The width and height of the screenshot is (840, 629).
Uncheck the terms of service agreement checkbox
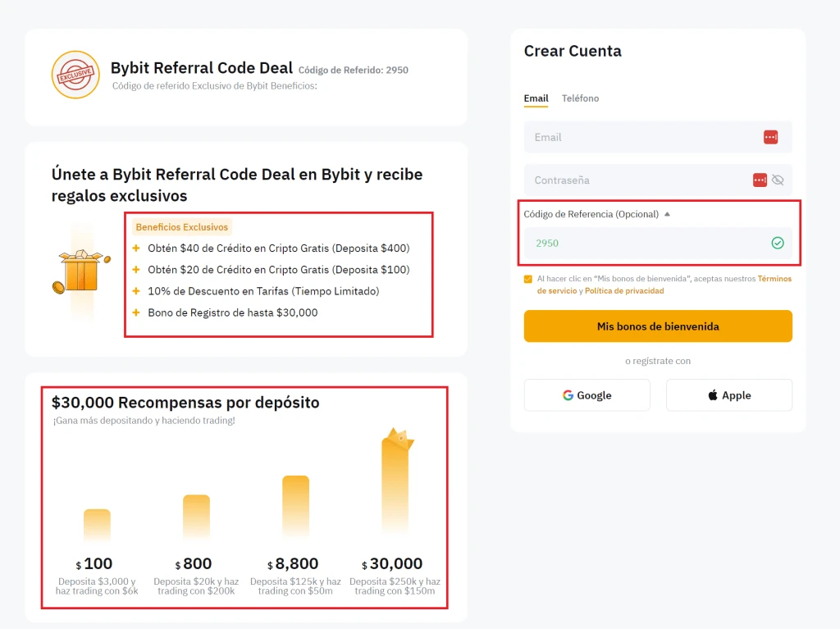pyautogui.click(x=528, y=279)
